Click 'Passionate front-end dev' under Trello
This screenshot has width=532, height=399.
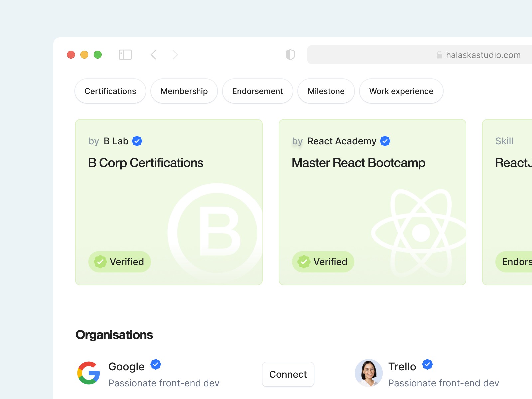pyautogui.click(x=444, y=383)
